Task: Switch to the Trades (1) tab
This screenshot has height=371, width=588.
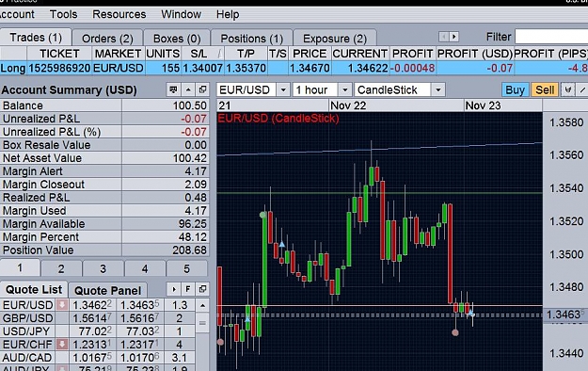Action: point(36,38)
